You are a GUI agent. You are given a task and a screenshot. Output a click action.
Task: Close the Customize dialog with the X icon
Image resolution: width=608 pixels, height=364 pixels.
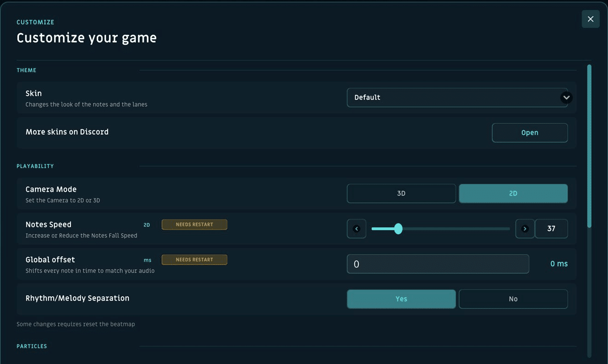click(x=590, y=19)
